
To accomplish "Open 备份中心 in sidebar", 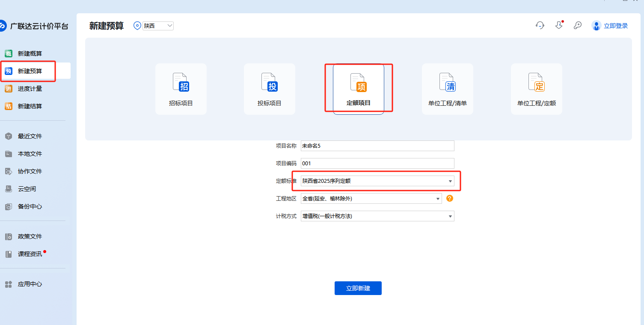I will coord(30,206).
